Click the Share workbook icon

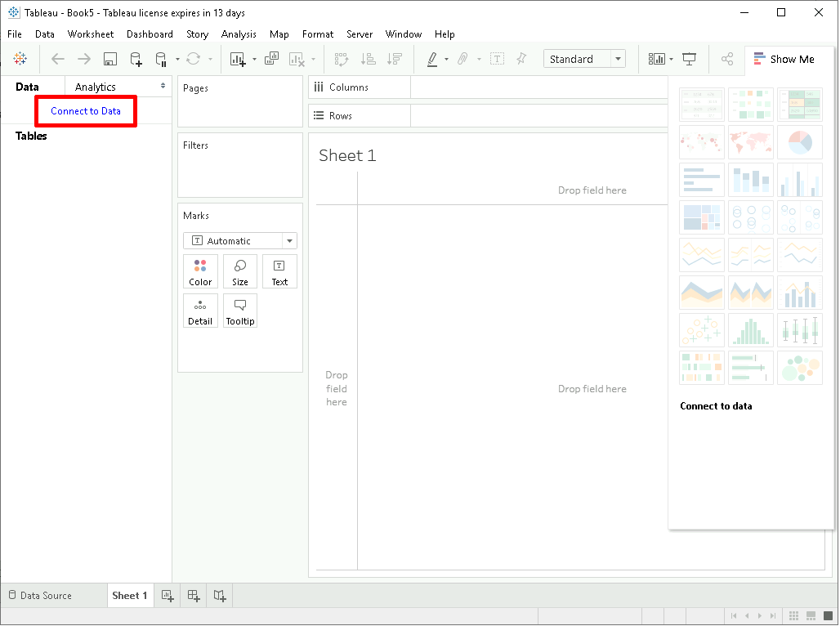[727, 59]
